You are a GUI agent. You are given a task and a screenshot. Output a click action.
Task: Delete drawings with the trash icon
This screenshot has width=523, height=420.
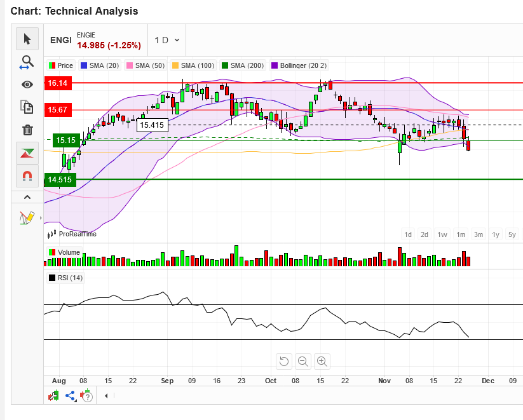click(x=27, y=130)
